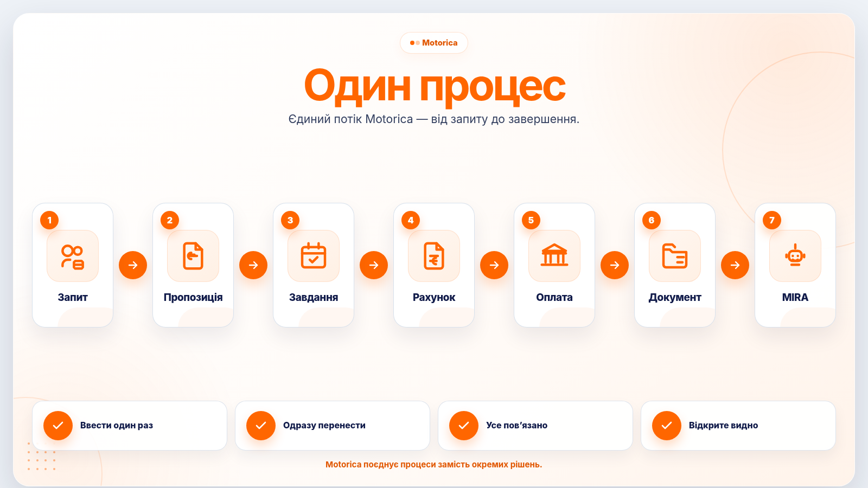The image size is (868, 488).
Task: Click step number 6 badge
Action: tap(652, 220)
